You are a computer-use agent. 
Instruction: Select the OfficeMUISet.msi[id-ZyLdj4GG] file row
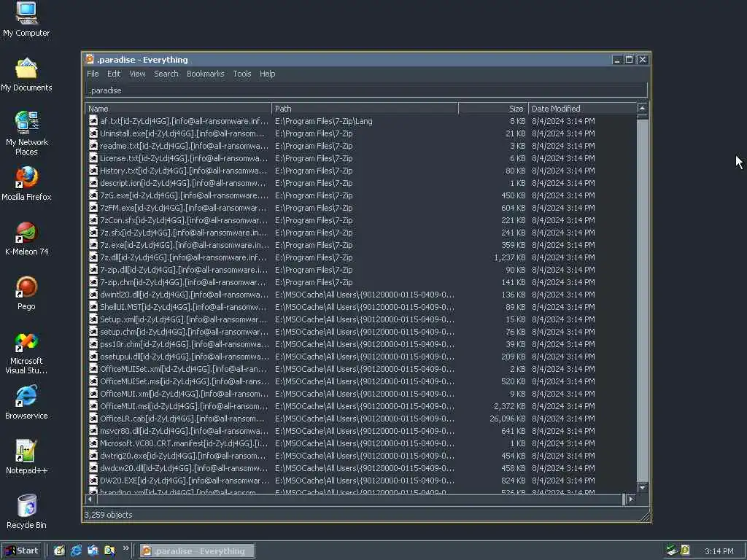pyautogui.click(x=361, y=381)
